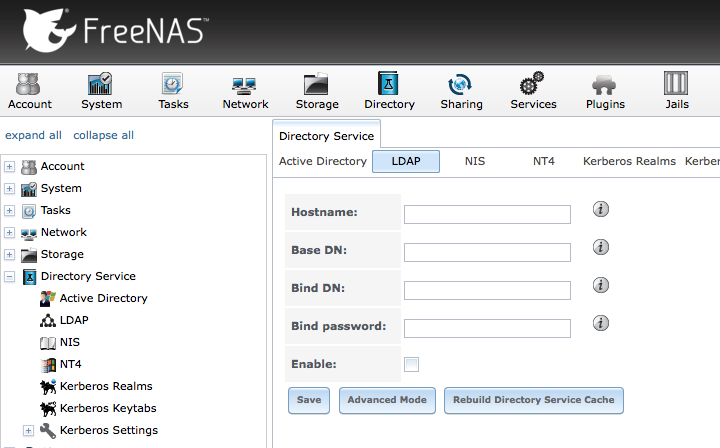Click Rebuild Directory Service Cache button
The width and height of the screenshot is (720, 448).
[x=534, y=400]
